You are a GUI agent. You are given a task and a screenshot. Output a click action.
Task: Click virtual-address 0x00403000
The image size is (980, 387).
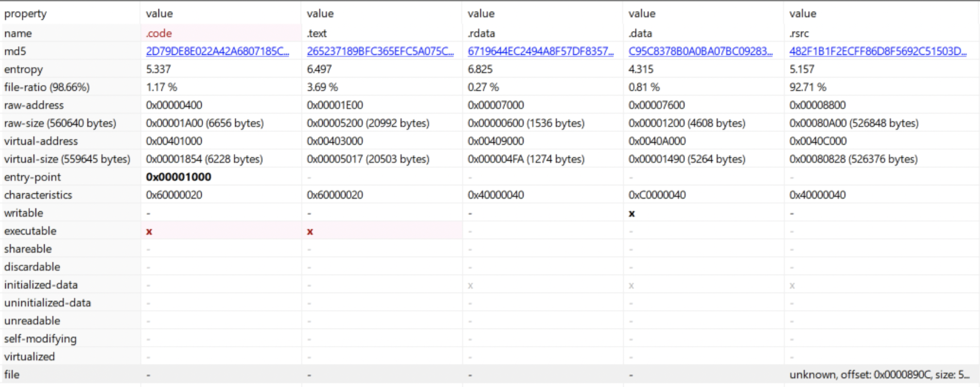coord(335,141)
